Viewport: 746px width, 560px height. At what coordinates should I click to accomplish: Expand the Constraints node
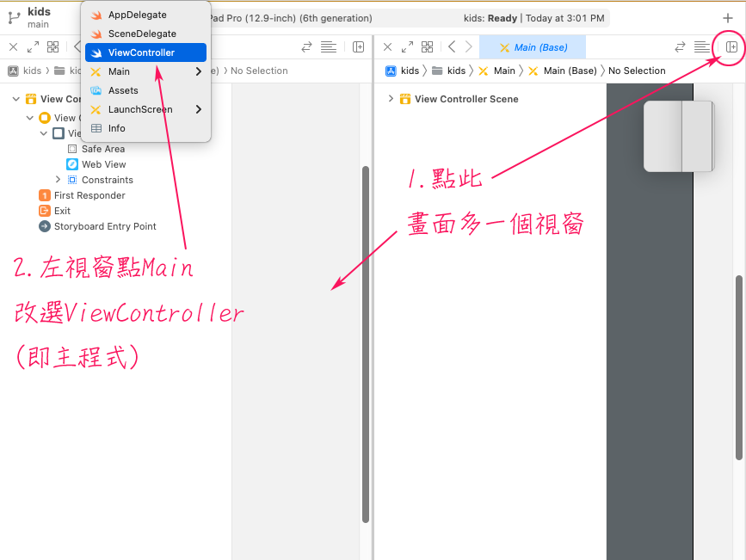pyautogui.click(x=58, y=180)
